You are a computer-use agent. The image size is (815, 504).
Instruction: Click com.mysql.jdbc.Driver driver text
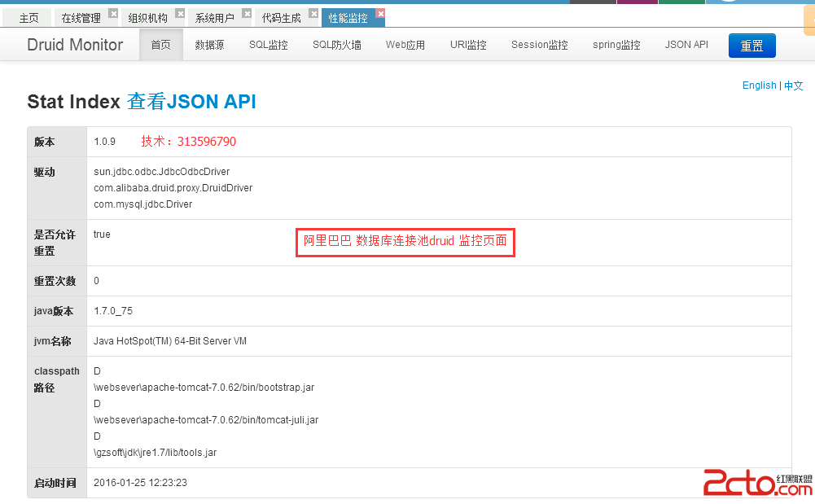143,204
